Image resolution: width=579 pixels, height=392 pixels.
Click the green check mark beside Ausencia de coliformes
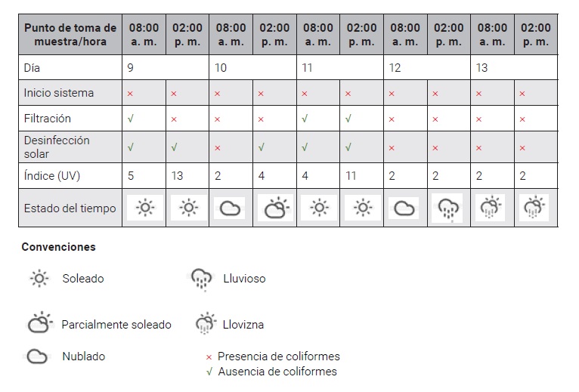[209, 372]
